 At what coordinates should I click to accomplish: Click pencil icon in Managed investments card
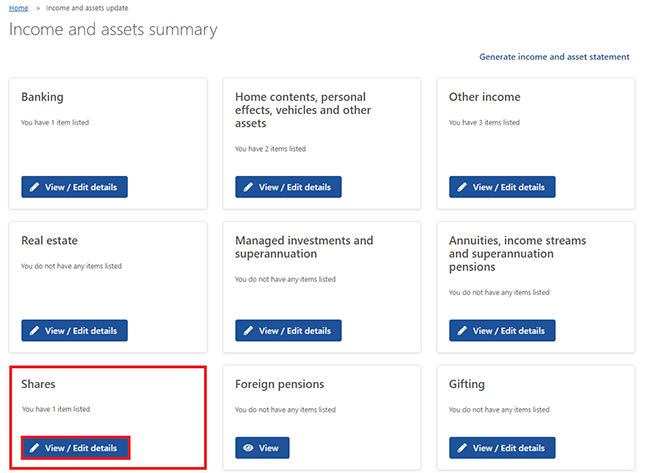click(x=248, y=330)
